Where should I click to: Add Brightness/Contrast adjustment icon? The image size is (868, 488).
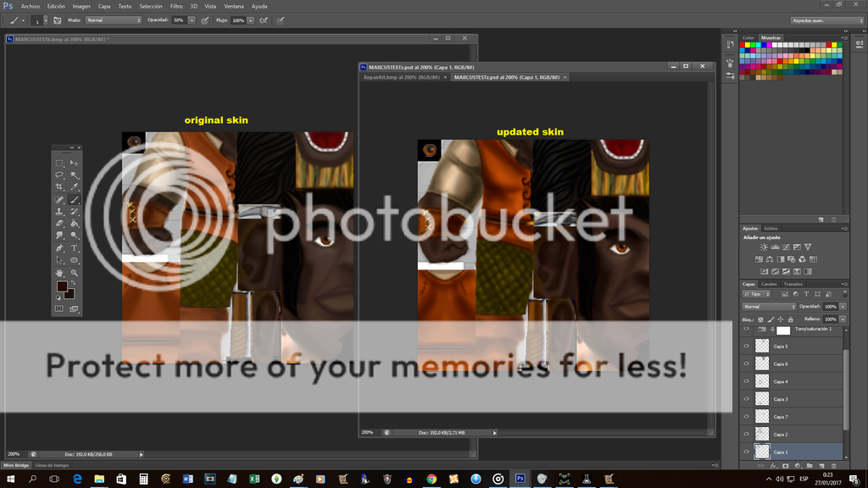764,247
